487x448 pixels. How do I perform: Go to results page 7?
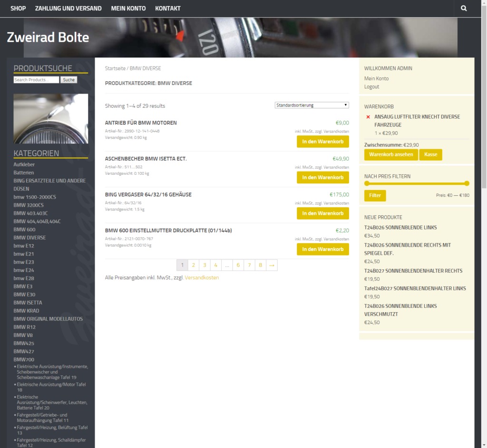tap(249, 265)
